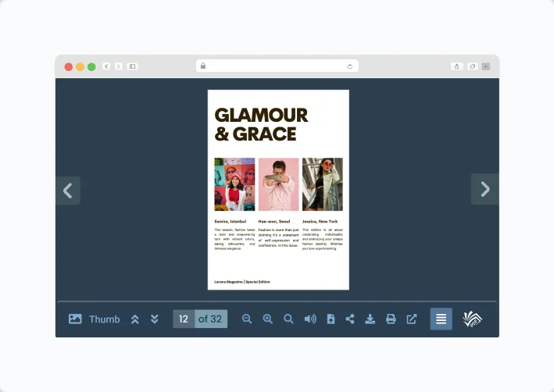This screenshot has height=392, width=554.
Task: Click the bookmark page document icon
Action: click(331, 319)
